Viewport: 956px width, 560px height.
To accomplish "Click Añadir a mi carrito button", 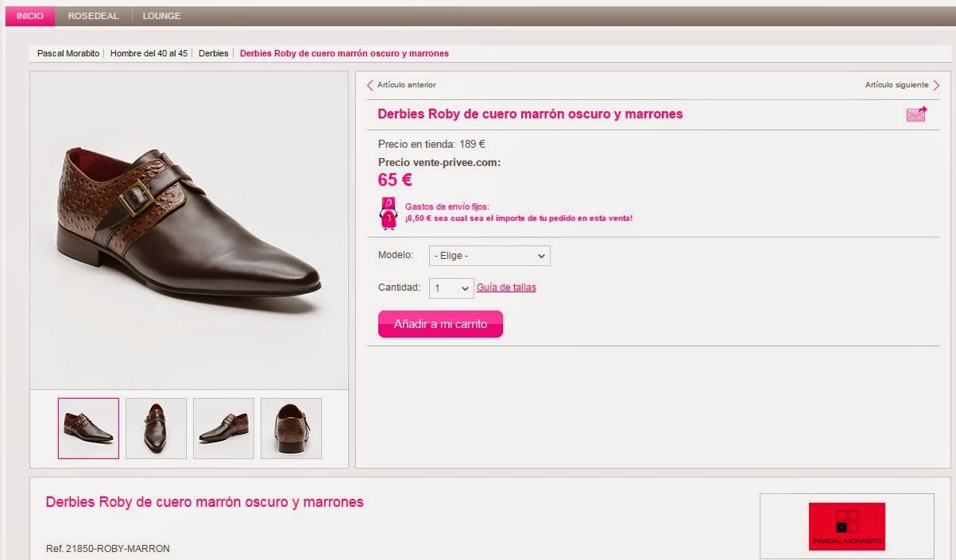I will [440, 324].
